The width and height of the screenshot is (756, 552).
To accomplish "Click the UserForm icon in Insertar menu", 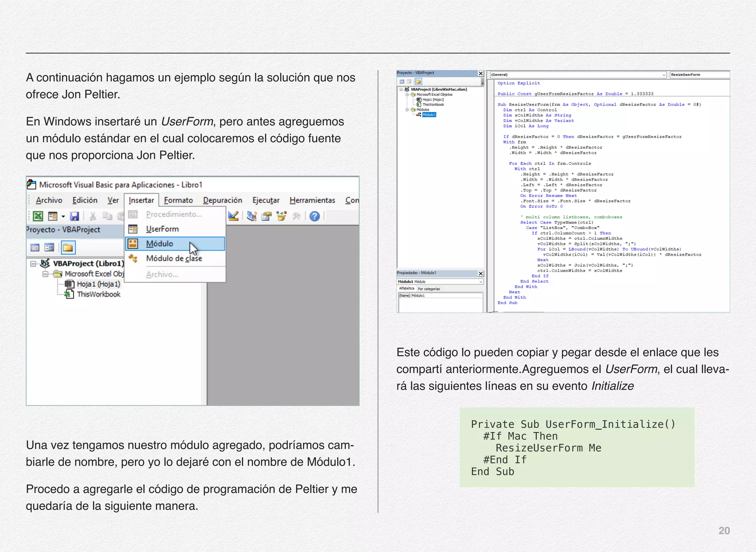I will coord(133,229).
